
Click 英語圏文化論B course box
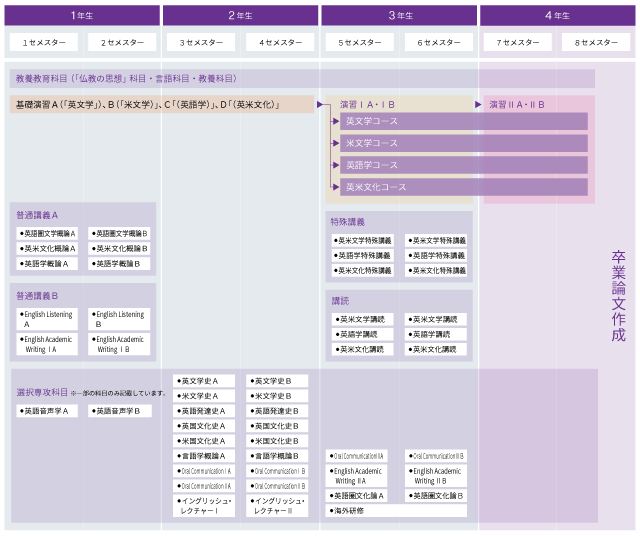click(x=436, y=496)
